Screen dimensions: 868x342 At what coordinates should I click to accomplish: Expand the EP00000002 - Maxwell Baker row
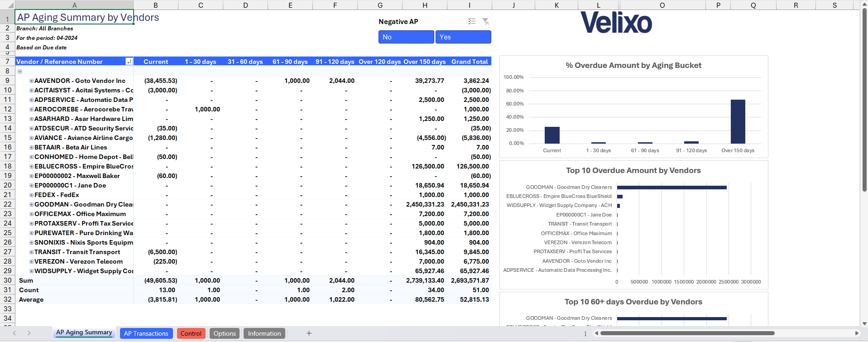tap(31, 176)
